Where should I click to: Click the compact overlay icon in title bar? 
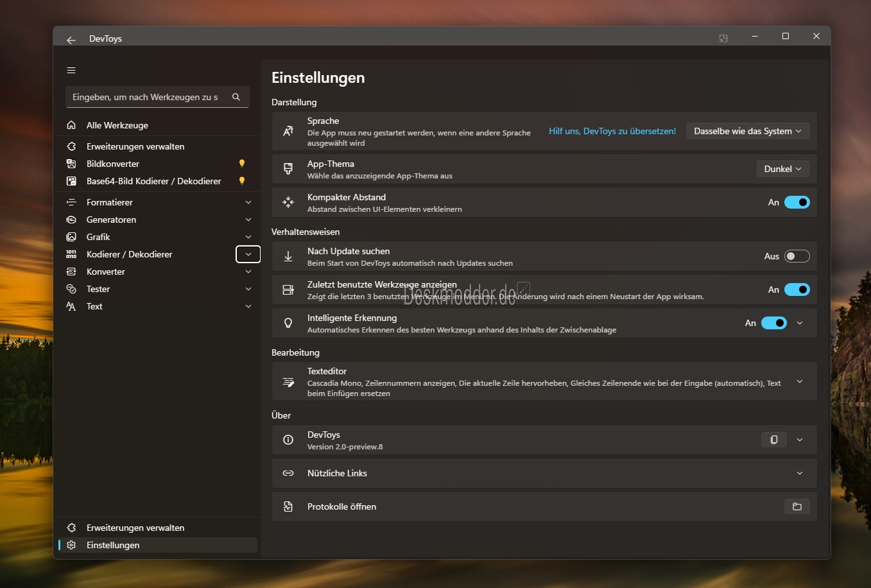tap(723, 39)
